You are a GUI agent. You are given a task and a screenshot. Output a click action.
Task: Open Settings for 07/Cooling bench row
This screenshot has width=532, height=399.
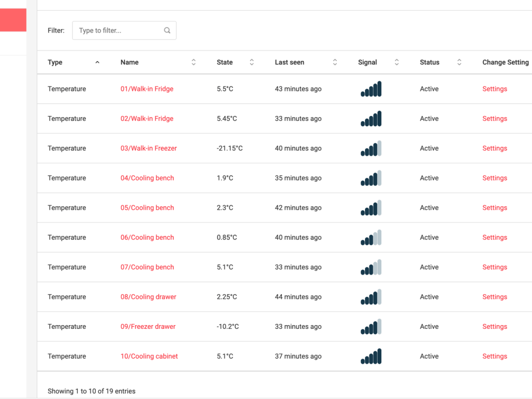(x=495, y=267)
